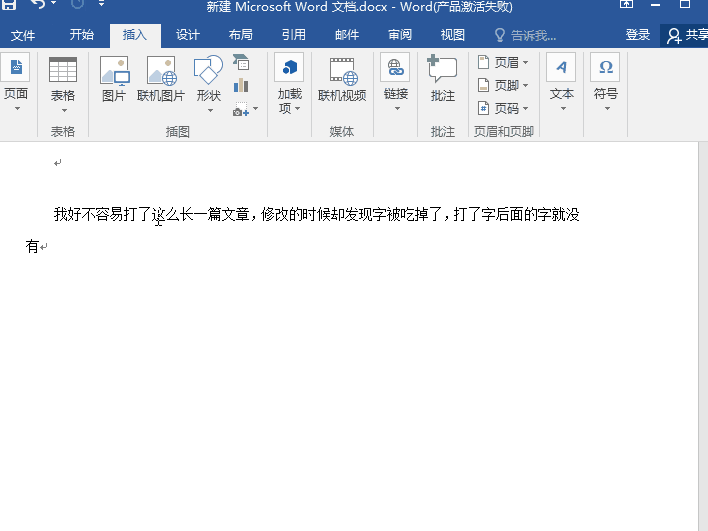Screen dimensions: 708x531
Task: Insert a chart using the chart icon
Action: 241,85
